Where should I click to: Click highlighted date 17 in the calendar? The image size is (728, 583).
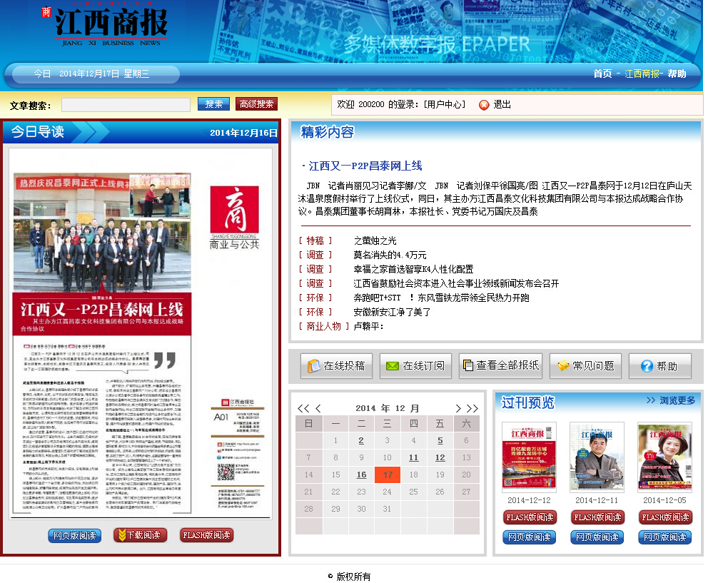pos(388,475)
